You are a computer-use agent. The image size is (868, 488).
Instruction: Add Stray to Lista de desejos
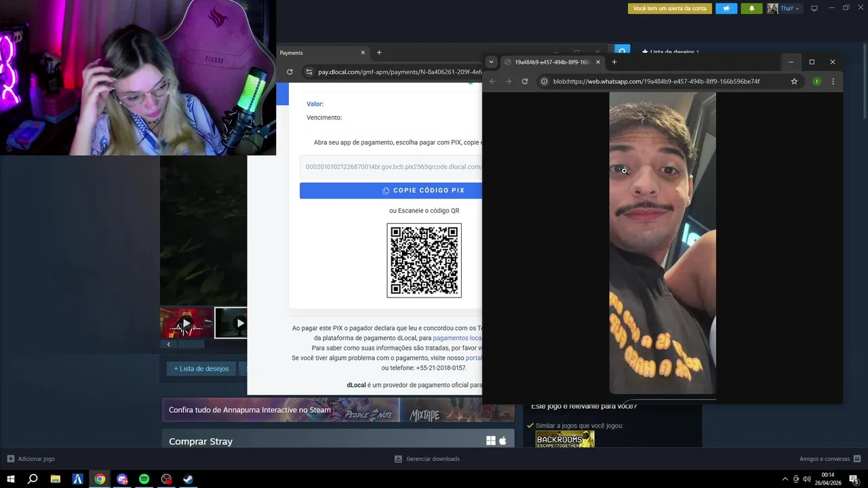[201, 369]
